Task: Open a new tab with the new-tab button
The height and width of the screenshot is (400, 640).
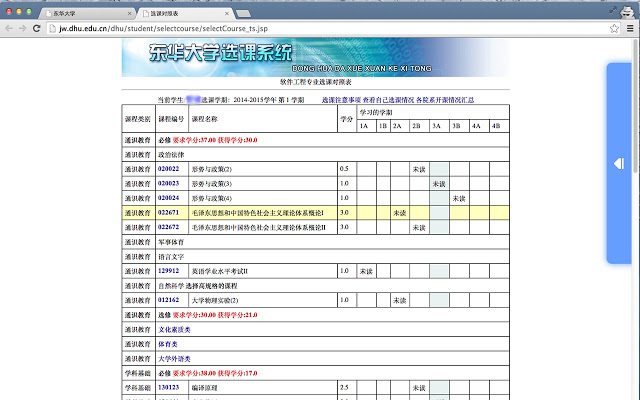Action: pos(243,14)
